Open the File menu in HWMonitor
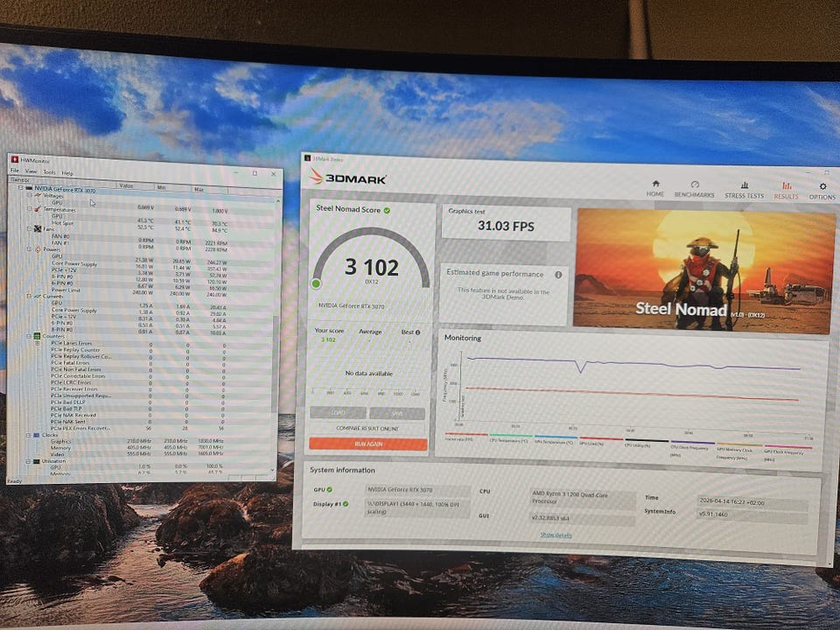Screen dimensions: 840x630 tap(15, 171)
